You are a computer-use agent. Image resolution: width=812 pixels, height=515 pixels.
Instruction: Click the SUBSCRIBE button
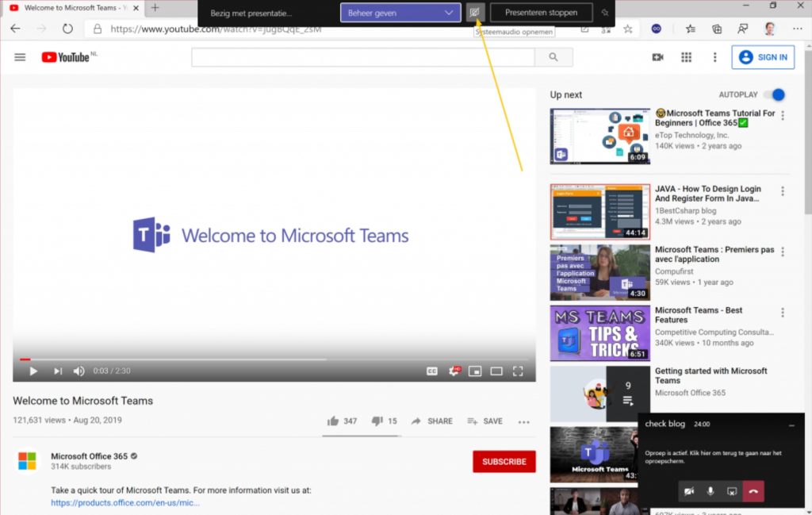[504, 462]
